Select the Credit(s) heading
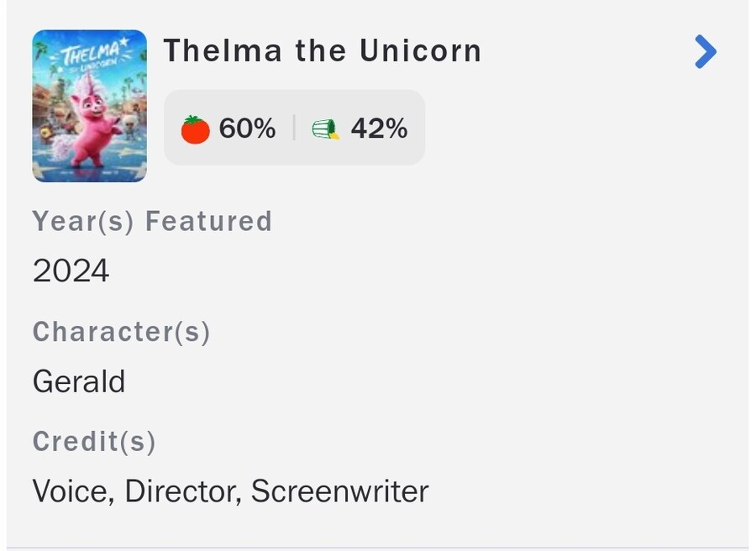The width and height of the screenshot is (756, 551). pos(94,442)
